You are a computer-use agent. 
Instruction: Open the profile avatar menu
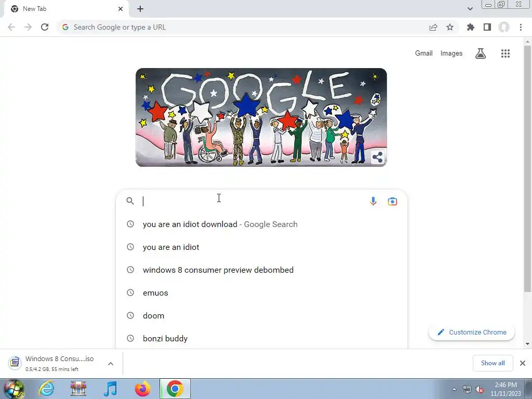pyautogui.click(x=504, y=27)
